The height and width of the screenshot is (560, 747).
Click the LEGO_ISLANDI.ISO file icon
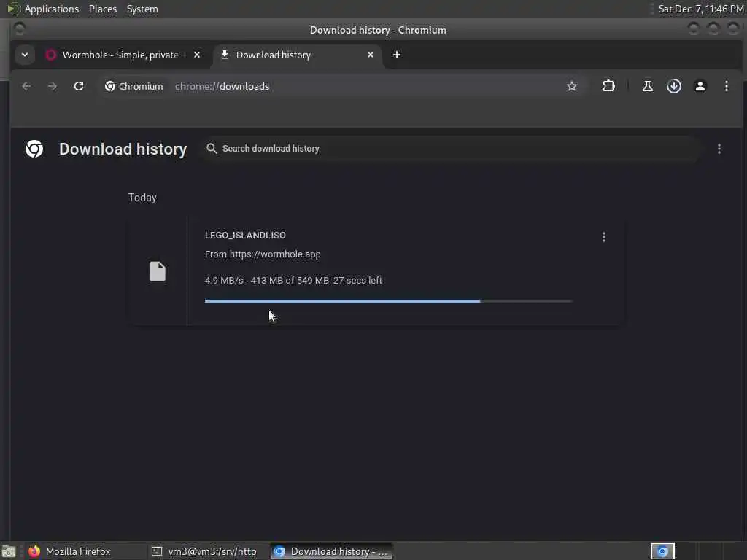tap(158, 271)
